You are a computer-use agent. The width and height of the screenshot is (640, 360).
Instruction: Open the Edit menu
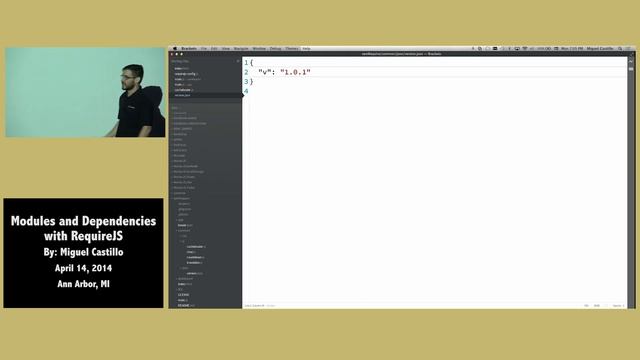pyautogui.click(x=214, y=49)
